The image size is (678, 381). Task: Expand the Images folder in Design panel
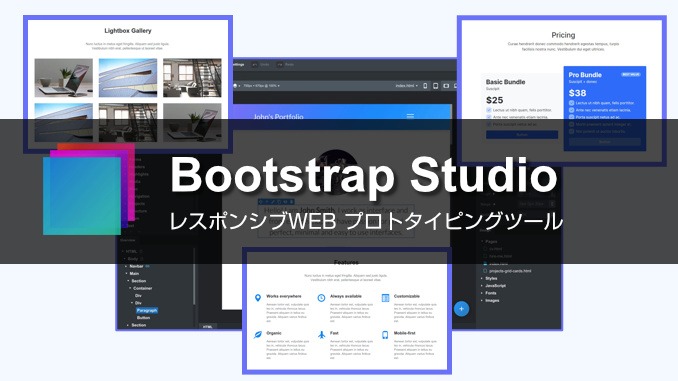click(x=482, y=301)
